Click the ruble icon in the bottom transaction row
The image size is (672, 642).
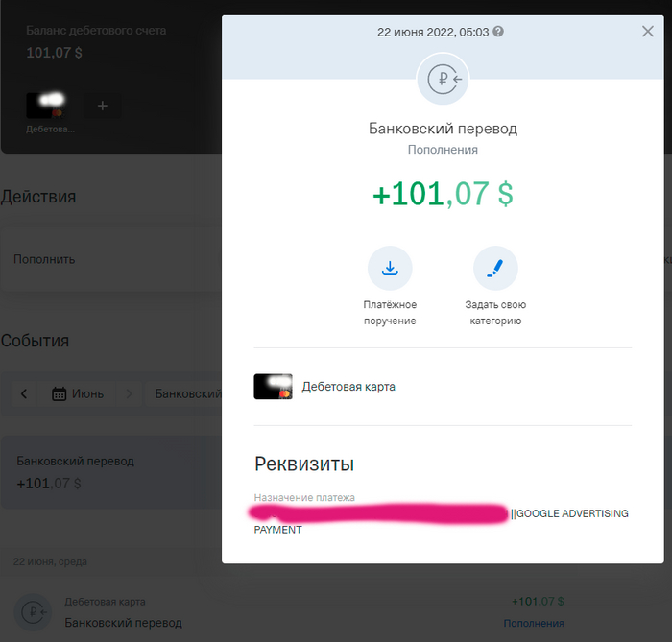pos(33,611)
